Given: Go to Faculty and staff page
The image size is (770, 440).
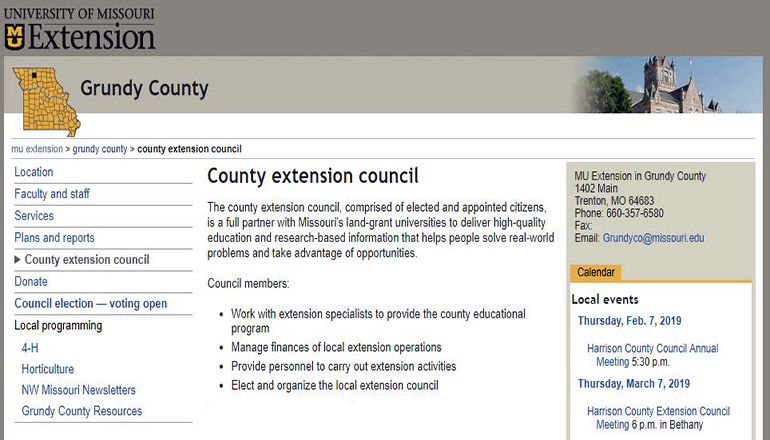Looking at the screenshot, I should [x=52, y=193].
